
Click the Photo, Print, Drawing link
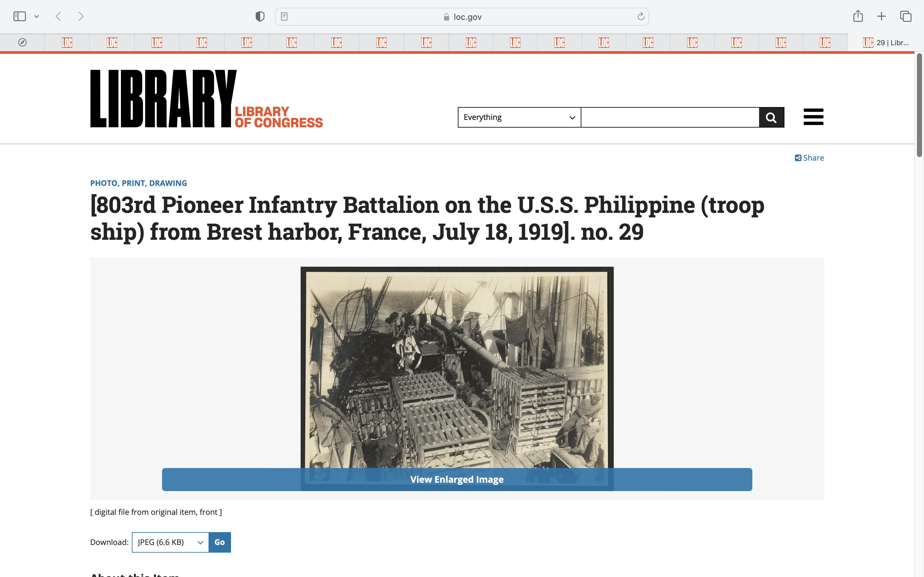[x=139, y=183]
